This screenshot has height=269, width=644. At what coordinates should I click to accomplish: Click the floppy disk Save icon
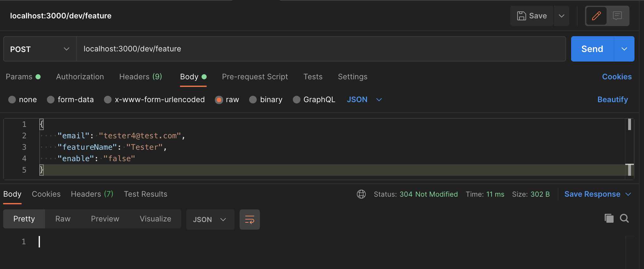click(521, 16)
